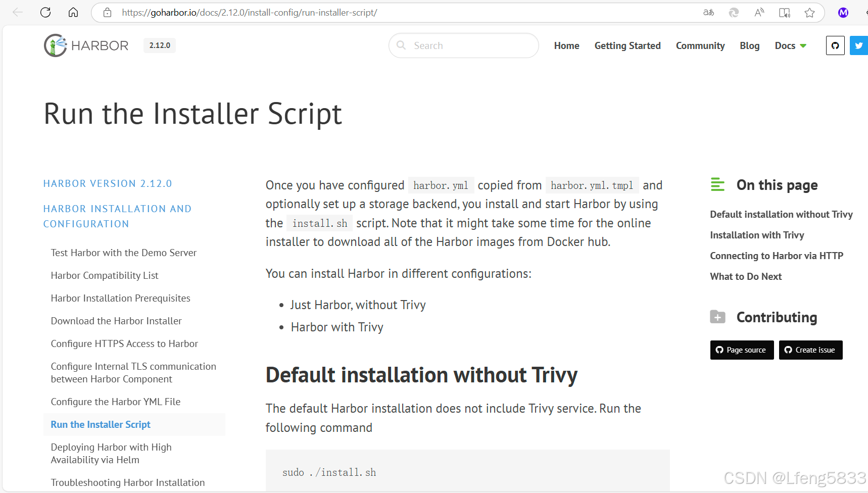Open the immersive reader icon
Viewport: 868px width, 493px height.
click(x=784, y=13)
